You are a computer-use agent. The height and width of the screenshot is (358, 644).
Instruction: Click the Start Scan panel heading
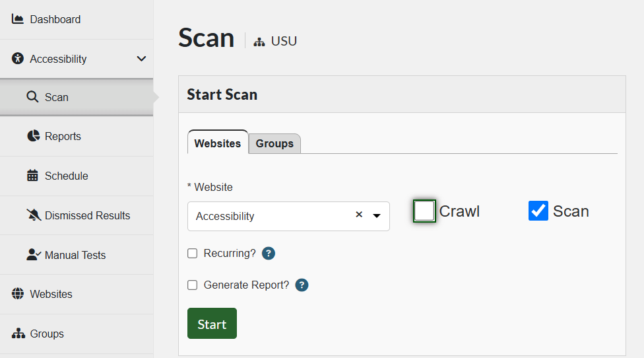point(222,94)
